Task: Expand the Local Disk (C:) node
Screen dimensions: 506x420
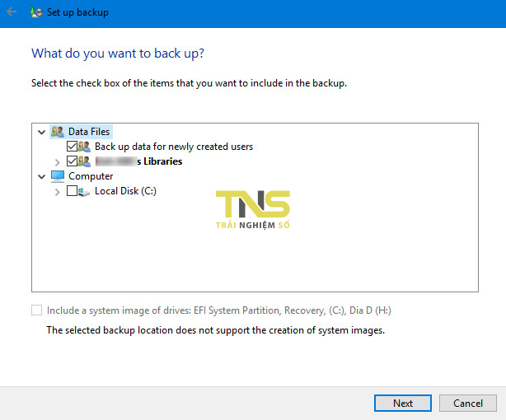Action: [x=57, y=192]
